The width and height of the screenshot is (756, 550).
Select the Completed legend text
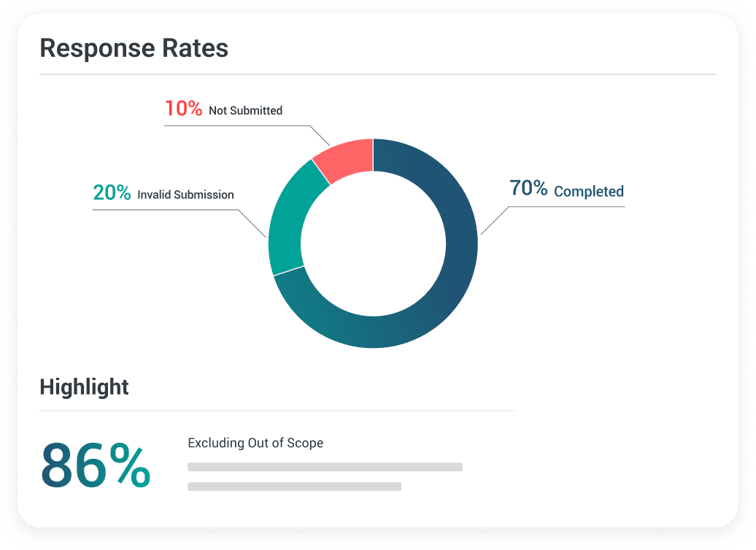588,191
